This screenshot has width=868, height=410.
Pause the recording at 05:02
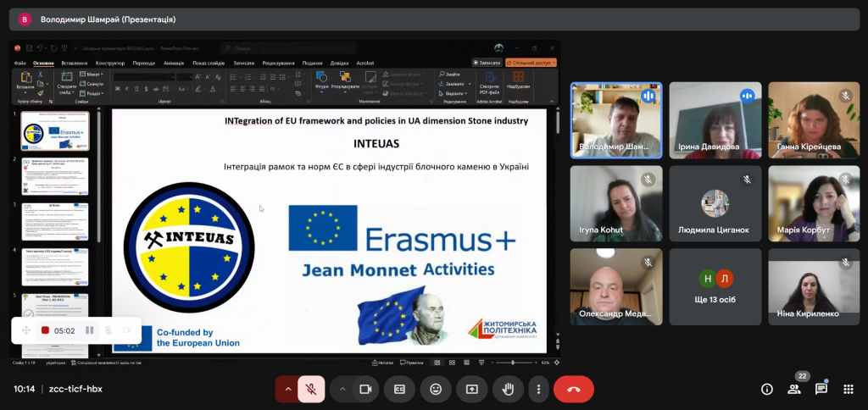[89, 330]
